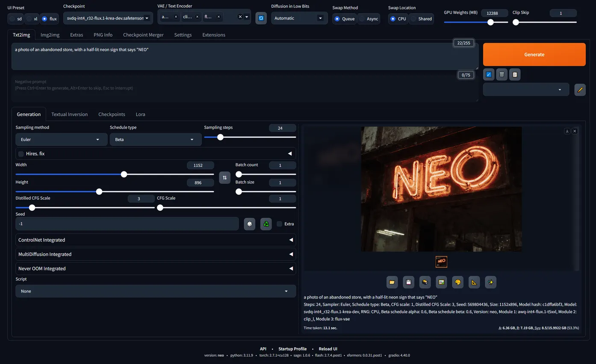This screenshot has width=596, height=364.
Task: Reuse last seed with the recycle icon
Action: point(266,224)
